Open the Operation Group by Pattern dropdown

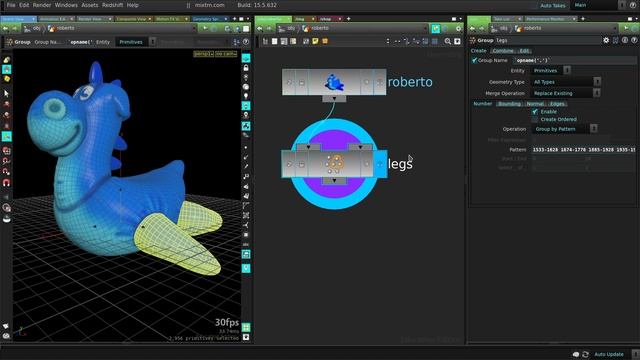564,129
